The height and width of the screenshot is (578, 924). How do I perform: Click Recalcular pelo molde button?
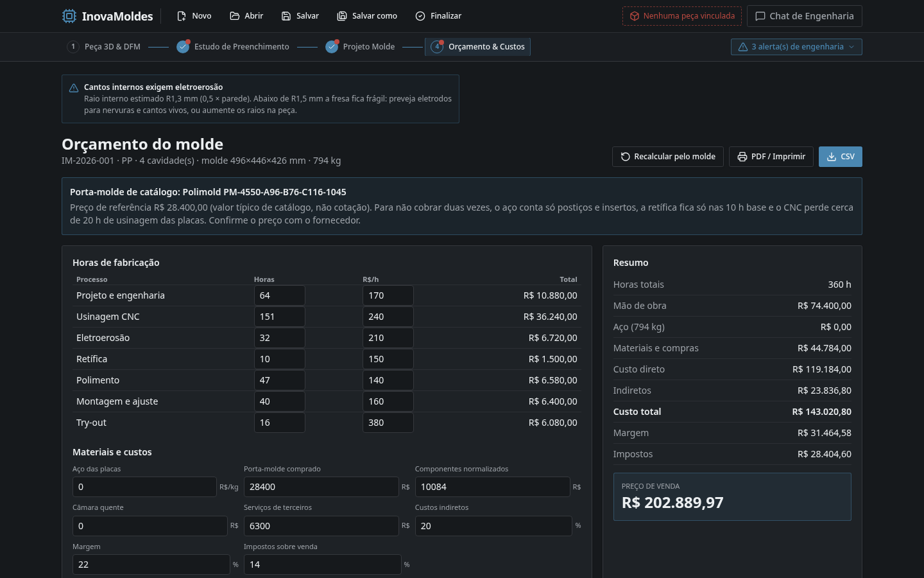(668, 157)
